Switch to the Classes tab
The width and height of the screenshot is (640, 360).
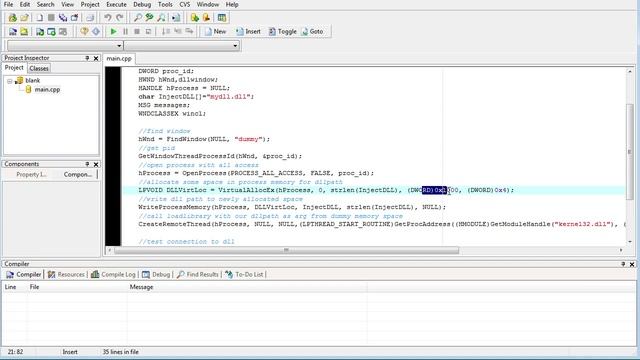[x=39, y=68]
